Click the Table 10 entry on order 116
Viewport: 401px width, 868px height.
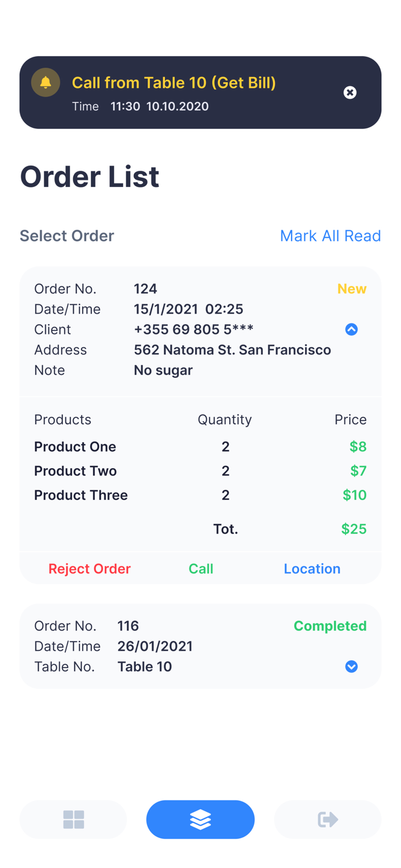145,667
